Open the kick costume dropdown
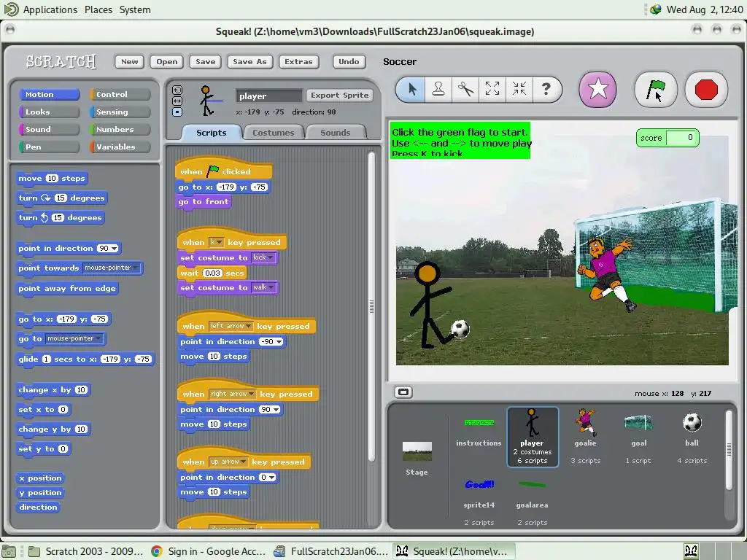 263,257
